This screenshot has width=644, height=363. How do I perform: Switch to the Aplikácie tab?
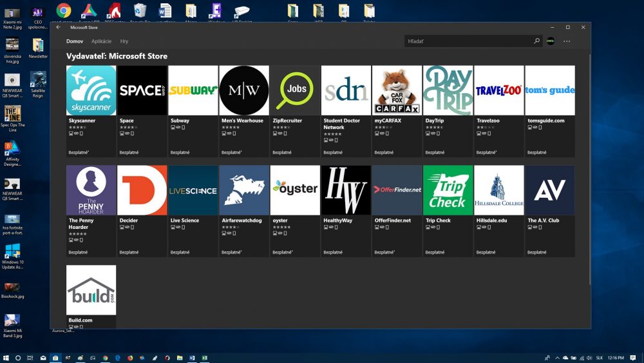[x=102, y=41]
